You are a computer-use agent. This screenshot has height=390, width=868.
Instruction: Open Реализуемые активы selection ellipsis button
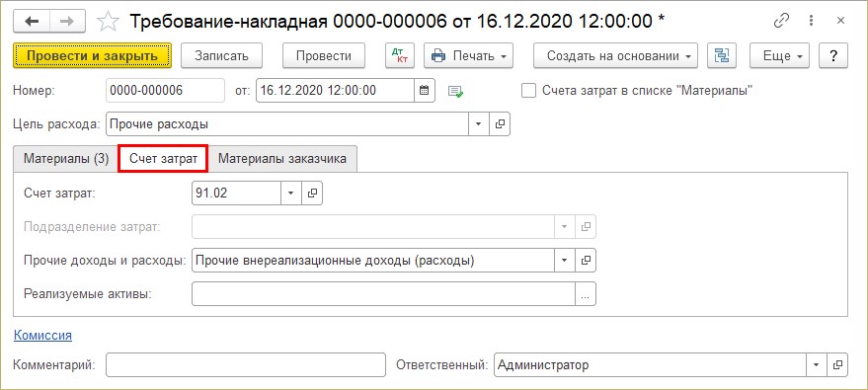[586, 294]
